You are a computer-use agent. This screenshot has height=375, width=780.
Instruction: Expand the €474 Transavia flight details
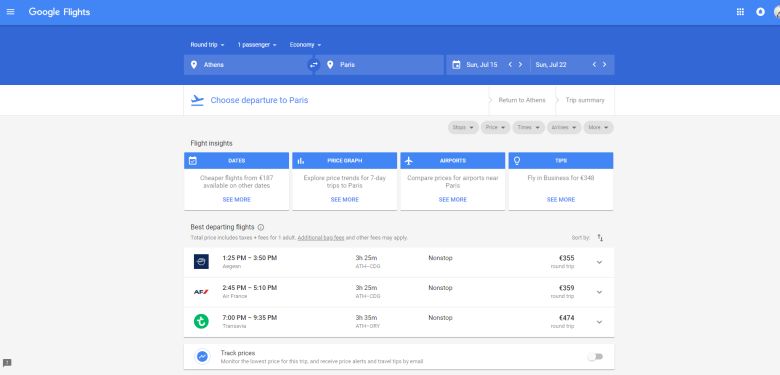pyautogui.click(x=599, y=322)
